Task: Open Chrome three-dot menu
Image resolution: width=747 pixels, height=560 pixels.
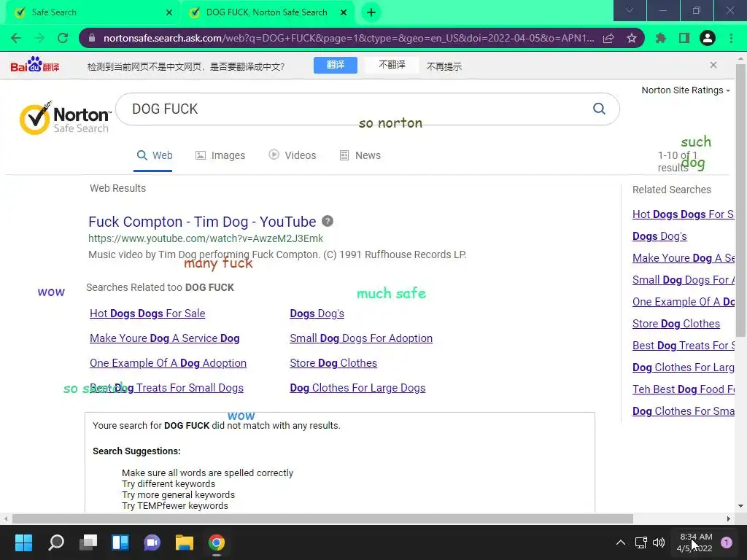Action: coord(731,38)
